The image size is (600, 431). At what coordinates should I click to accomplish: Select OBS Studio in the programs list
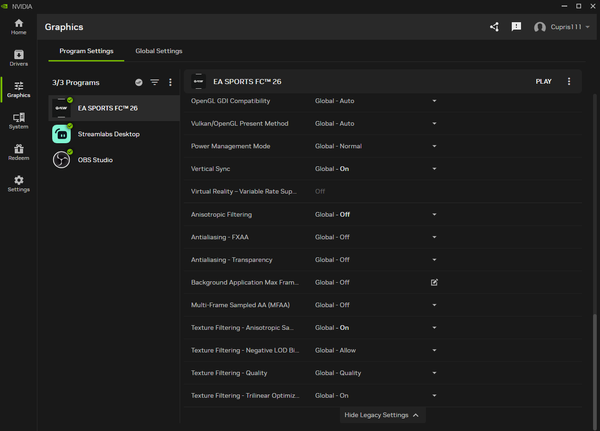95,160
